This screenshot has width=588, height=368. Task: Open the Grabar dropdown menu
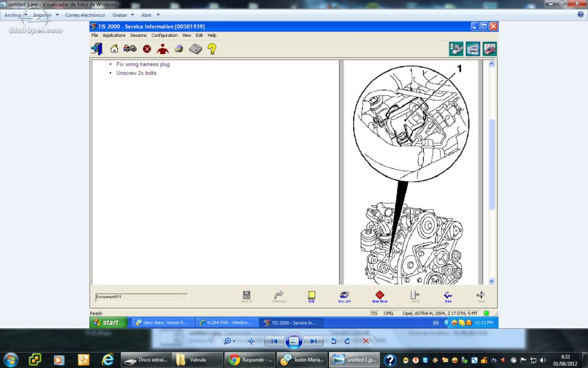123,15
